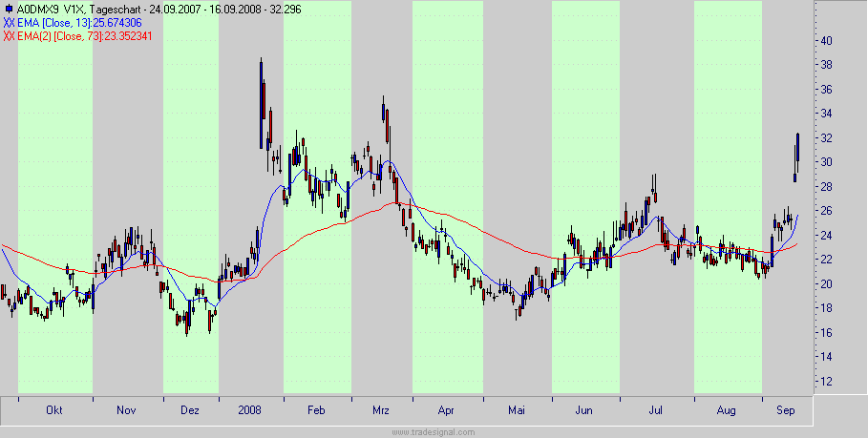Image resolution: width=868 pixels, height=438 pixels.
Task: Click the 34 value on price axis
Action: tap(826, 114)
